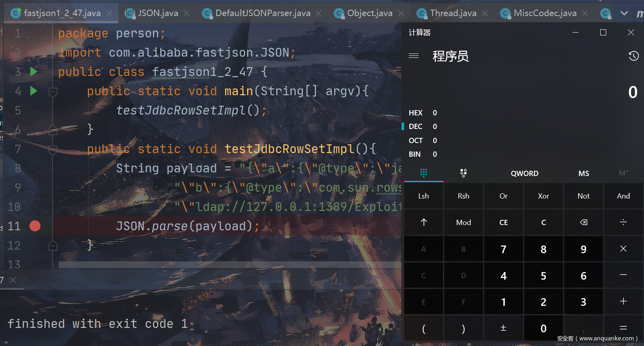Click the digit 7 key

pyautogui.click(x=503, y=249)
